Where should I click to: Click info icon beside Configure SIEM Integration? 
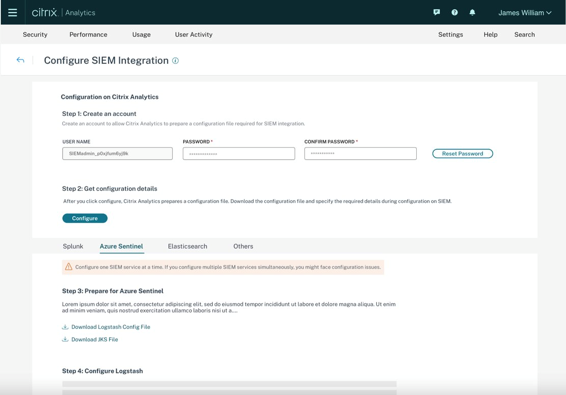[175, 61]
